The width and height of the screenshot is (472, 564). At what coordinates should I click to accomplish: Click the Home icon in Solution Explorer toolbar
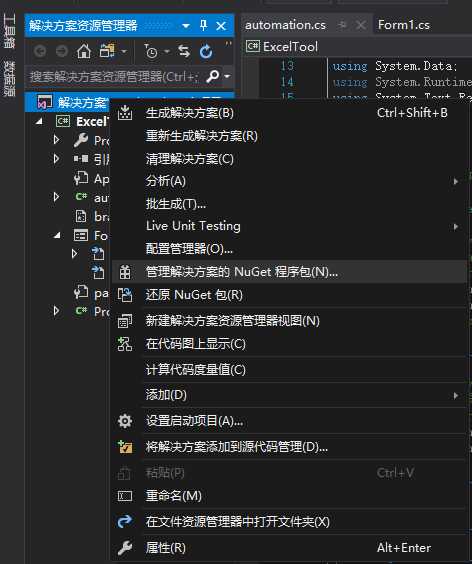tap(84, 52)
